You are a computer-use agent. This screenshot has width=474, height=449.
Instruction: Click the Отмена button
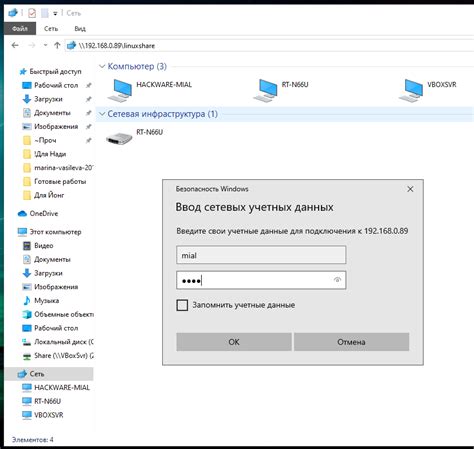(351, 342)
